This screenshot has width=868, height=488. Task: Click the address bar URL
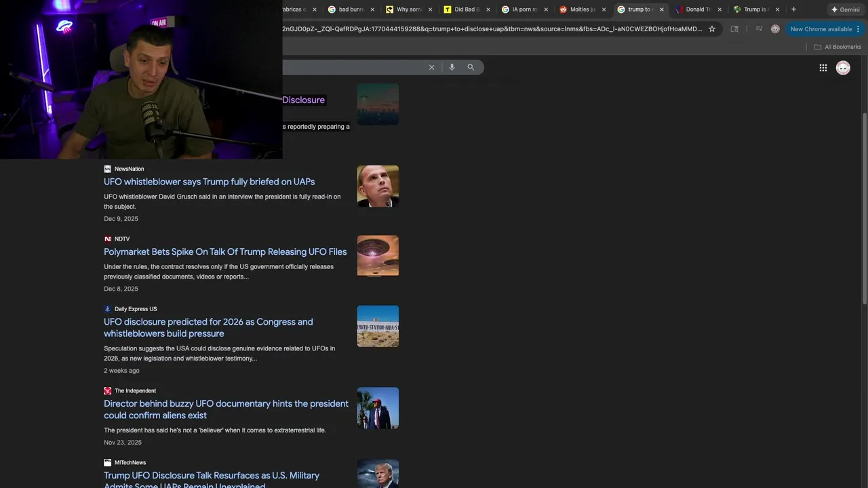492,29
